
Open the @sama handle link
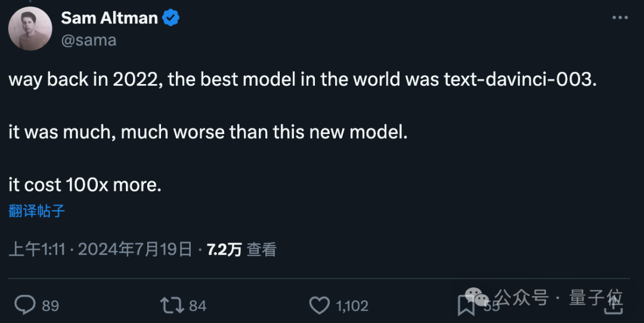[x=89, y=40]
